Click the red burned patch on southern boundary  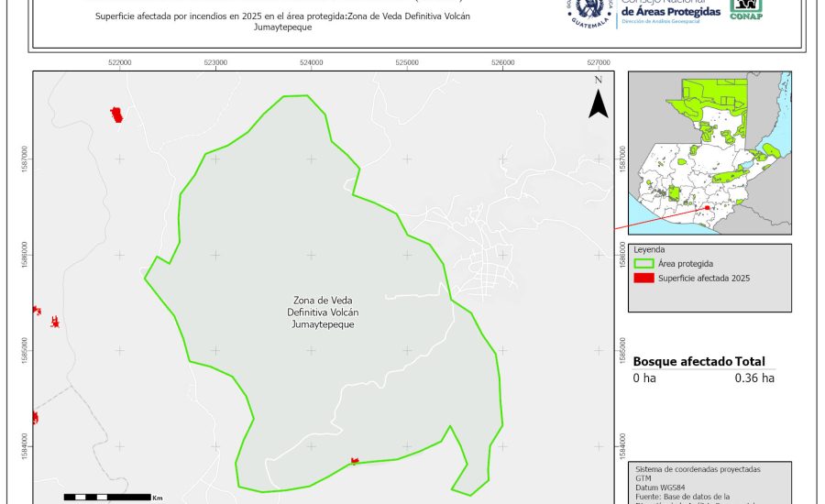click(354, 461)
